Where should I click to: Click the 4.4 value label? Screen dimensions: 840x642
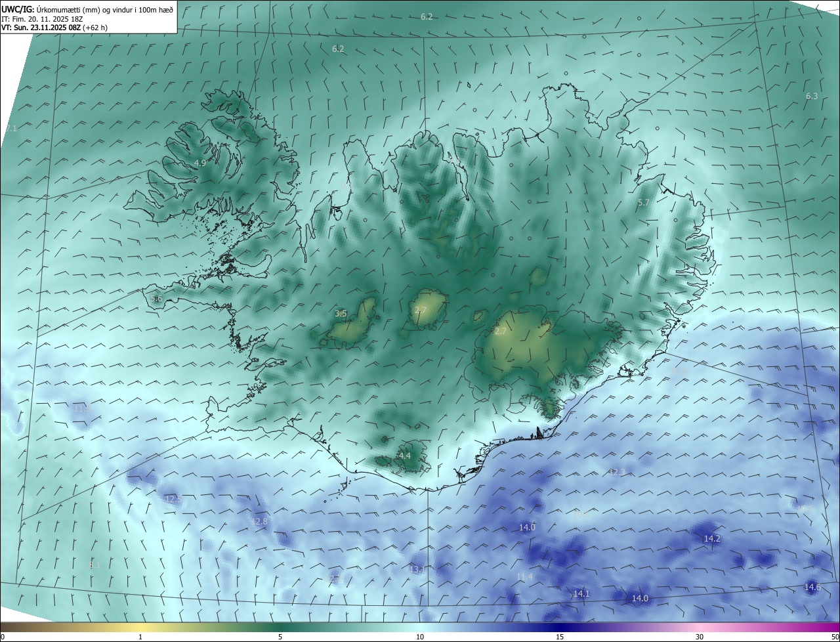[404, 456]
